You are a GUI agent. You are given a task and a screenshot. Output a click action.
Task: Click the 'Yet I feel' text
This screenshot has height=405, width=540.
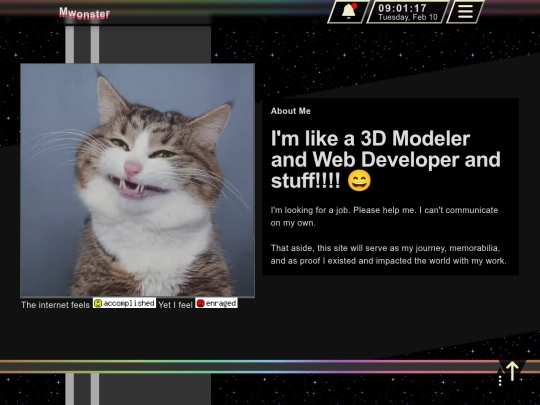coord(176,305)
